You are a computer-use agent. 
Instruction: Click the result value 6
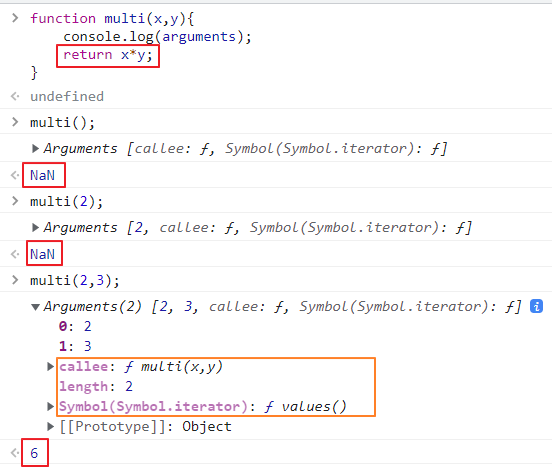tap(34, 453)
